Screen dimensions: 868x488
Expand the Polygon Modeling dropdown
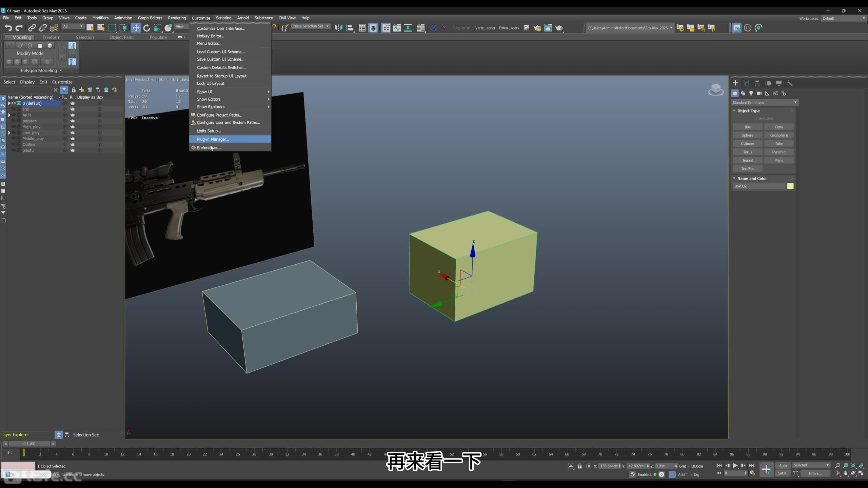tap(41, 70)
